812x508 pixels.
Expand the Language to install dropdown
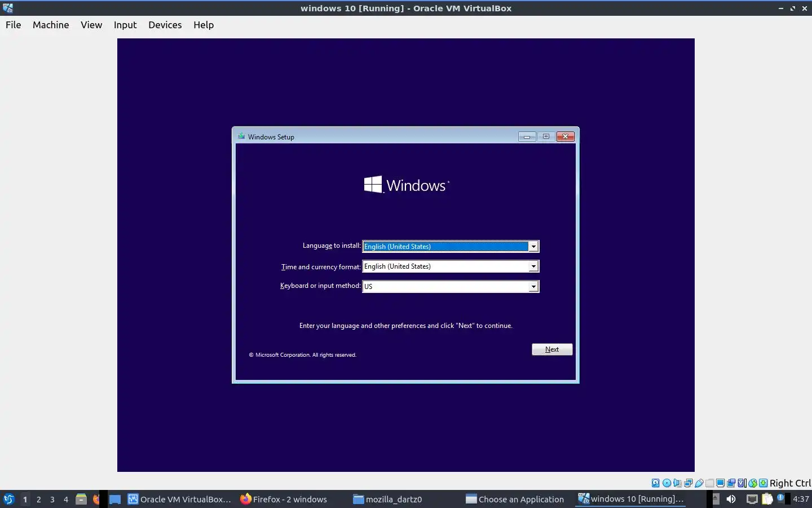click(x=533, y=247)
